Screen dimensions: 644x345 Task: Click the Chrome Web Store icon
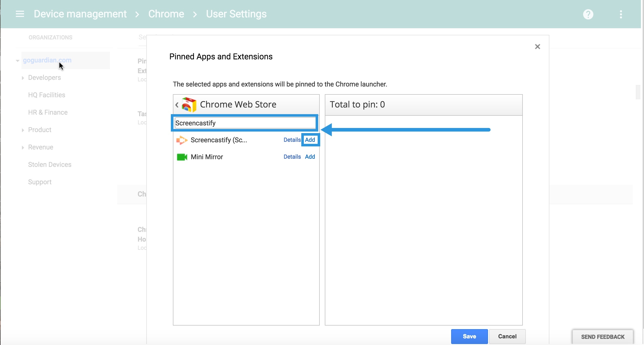[189, 104]
